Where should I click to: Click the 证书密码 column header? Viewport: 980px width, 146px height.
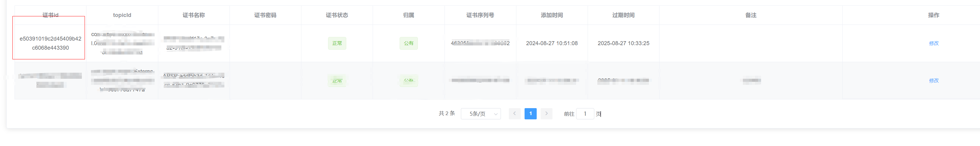[x=265, y=15]
